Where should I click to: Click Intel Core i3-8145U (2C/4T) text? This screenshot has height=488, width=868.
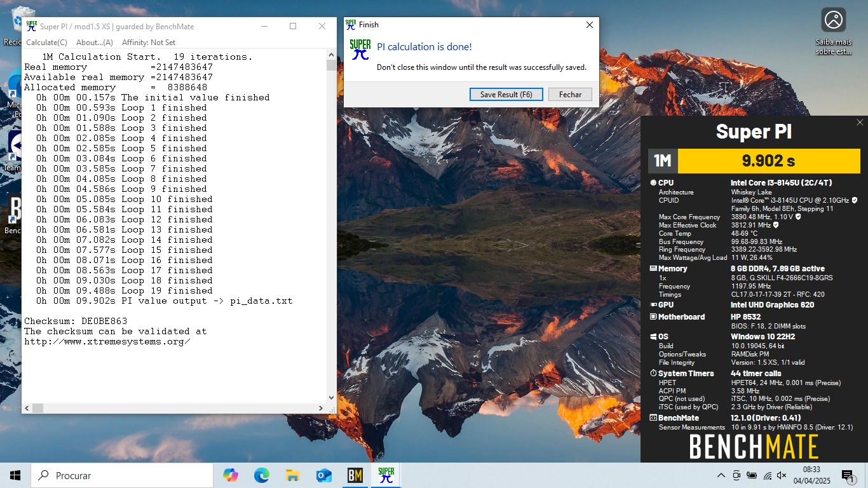782,183
